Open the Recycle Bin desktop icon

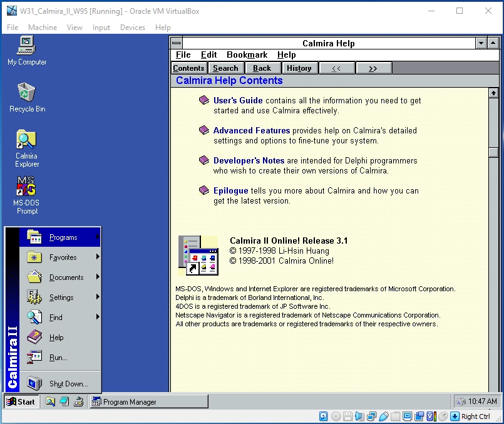coord(27,98)
